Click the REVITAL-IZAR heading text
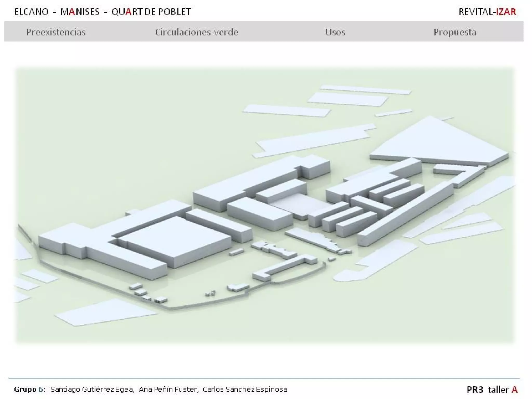Image resolution: width=532 pixels, height=399 pixels. (487, 12)
